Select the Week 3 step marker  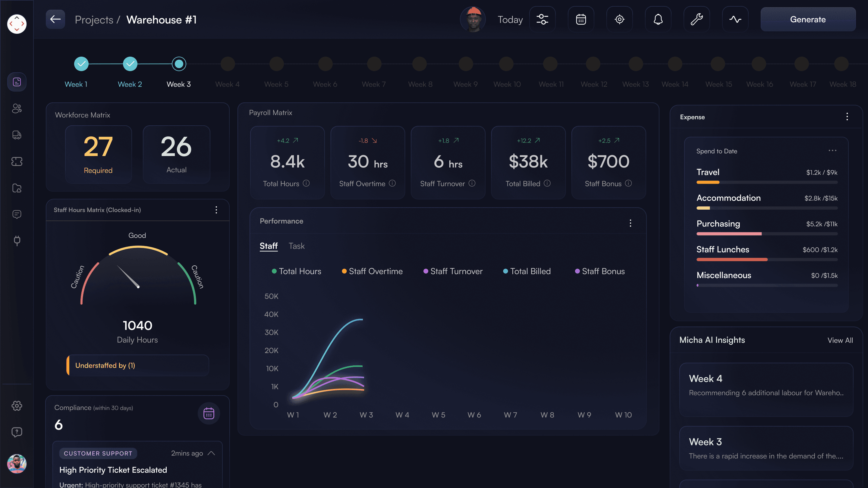[179, 64]
